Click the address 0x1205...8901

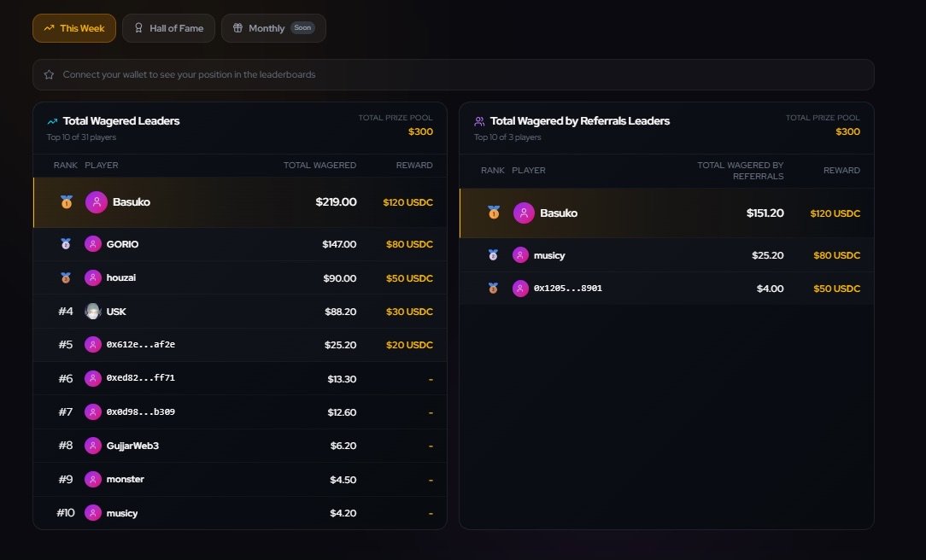(x=568, y=289)
